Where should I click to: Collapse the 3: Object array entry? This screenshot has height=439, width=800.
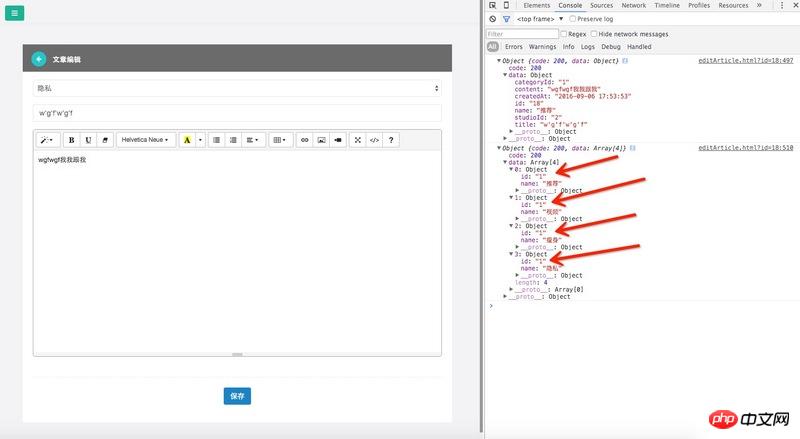[511, 254]
